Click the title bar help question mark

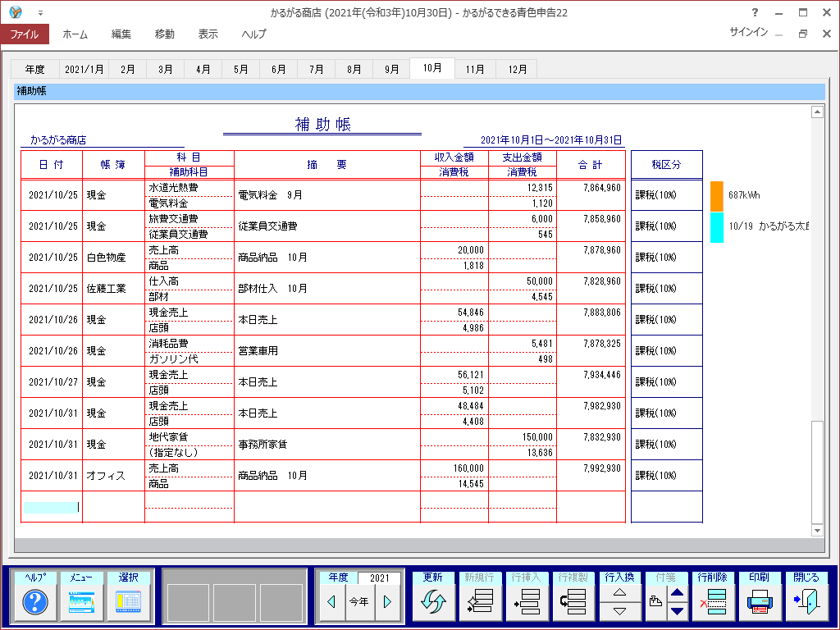tap(755, 12)
